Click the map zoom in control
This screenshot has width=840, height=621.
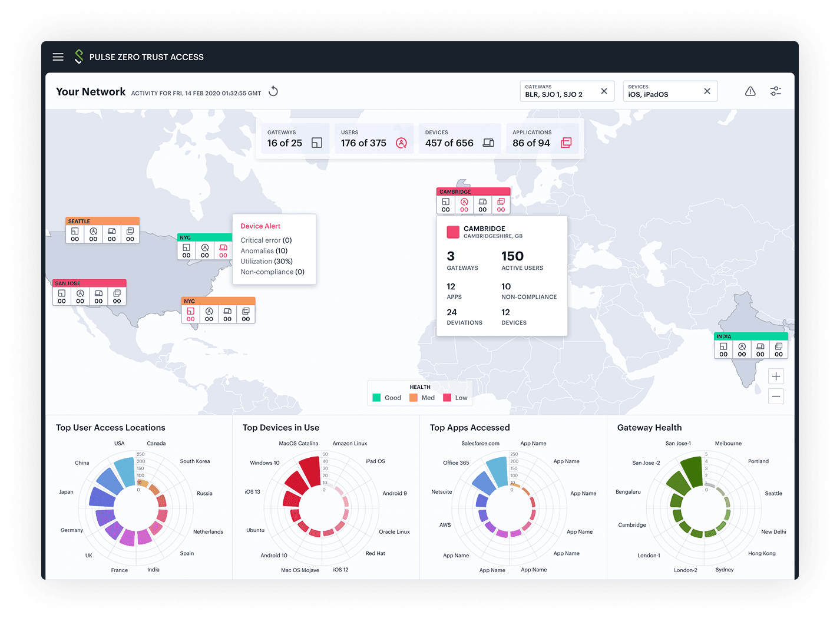click(776, 376)
